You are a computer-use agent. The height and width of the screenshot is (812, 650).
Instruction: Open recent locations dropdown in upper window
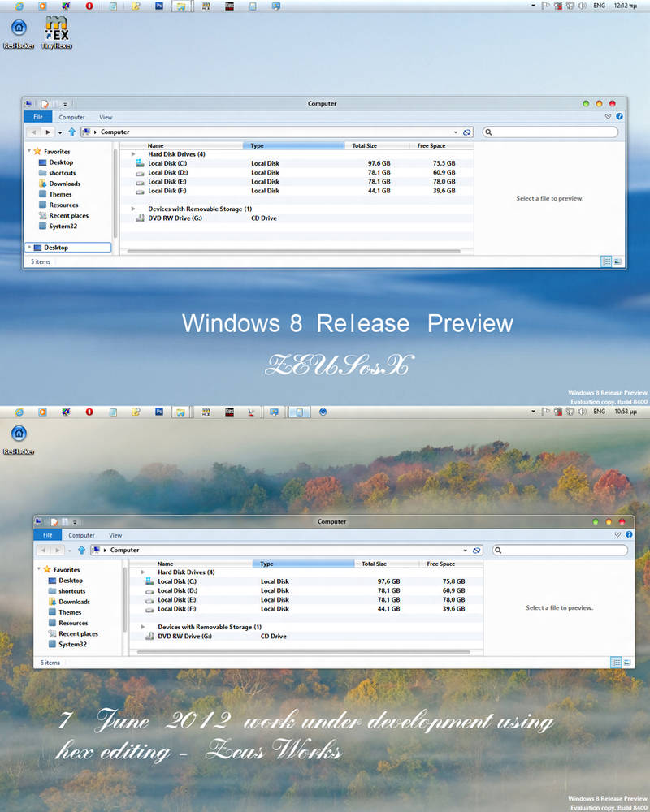(x=60, y=132)
